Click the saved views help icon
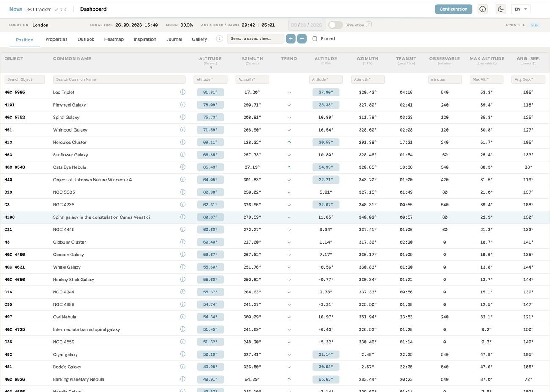 [x=219, y=38]
